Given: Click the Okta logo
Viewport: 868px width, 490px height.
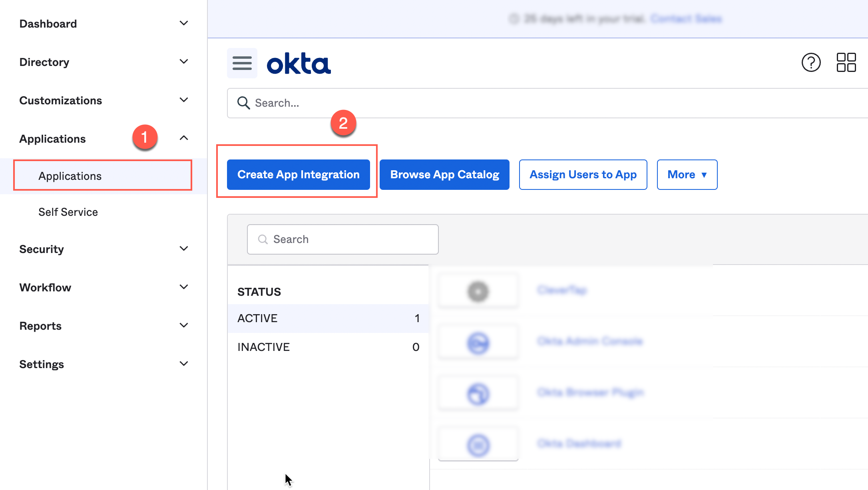Looking at the screenshot, I should pyautogui.click(x=299, y=64).
